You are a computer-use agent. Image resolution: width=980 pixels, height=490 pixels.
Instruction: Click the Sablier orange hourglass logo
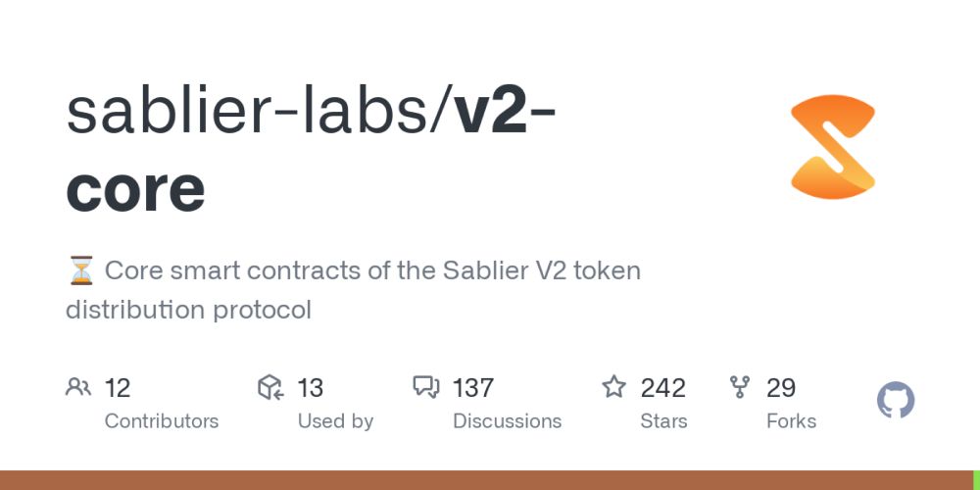tap(832, 147)
